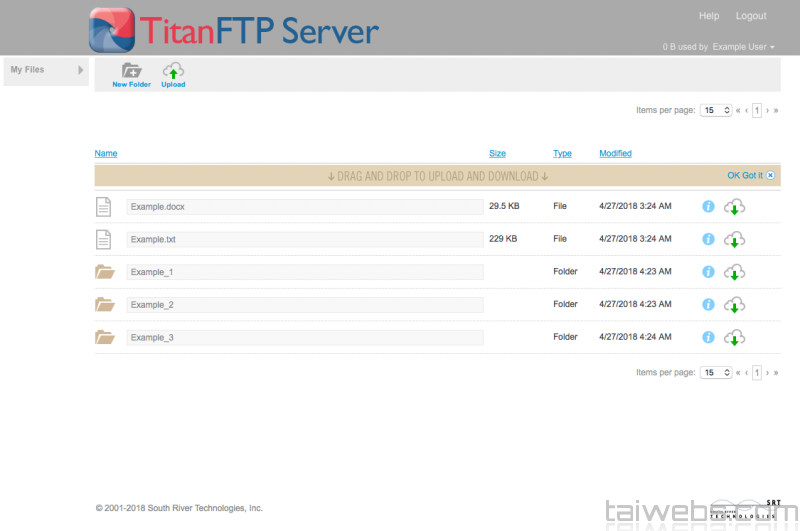Download the Example.docx file

pos(735,207)
